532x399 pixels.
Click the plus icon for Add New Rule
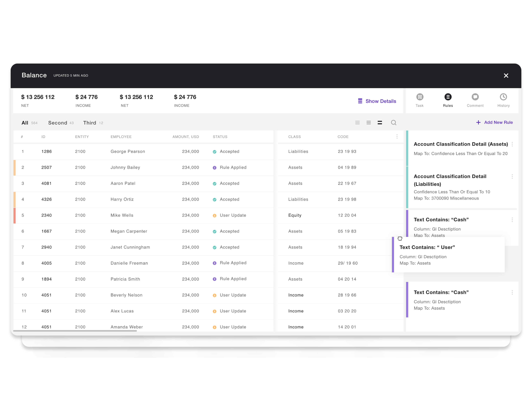[x=478, y=122]
